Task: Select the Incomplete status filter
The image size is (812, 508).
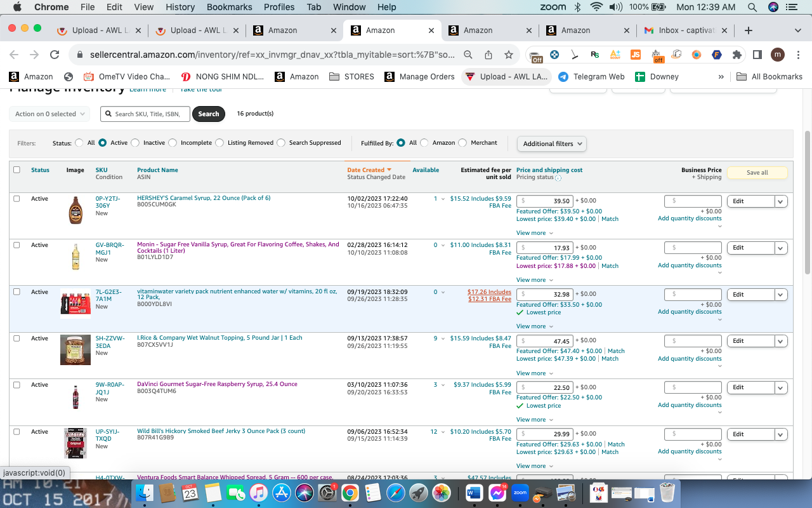Action: (x=173, y=143)
